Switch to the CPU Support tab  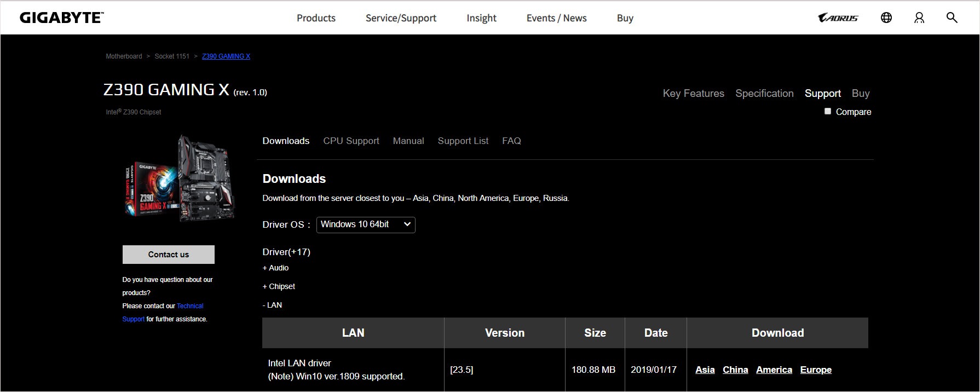pyautogui.click(x=351, y=141)
